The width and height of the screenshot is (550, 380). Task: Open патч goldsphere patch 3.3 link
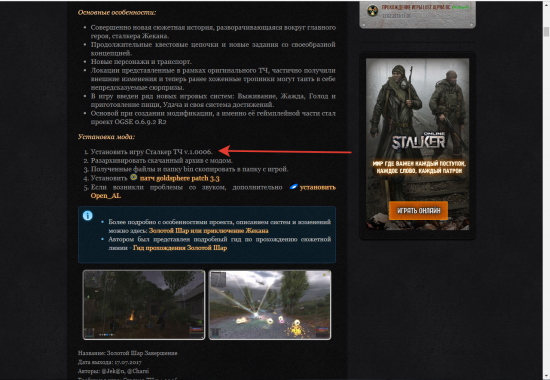point(179,178)
